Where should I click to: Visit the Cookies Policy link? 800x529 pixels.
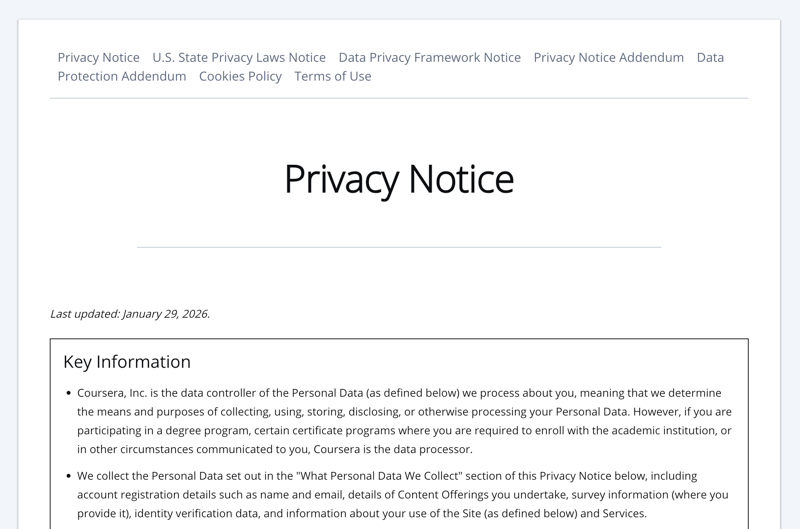(x=240, y=76)
